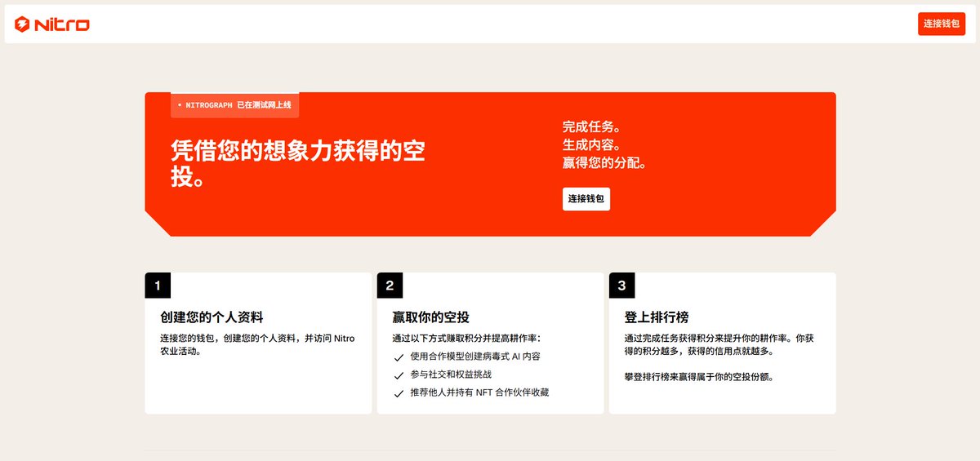
Task: Click white 连接钱包 button in red banner
Action: point(586,199)
